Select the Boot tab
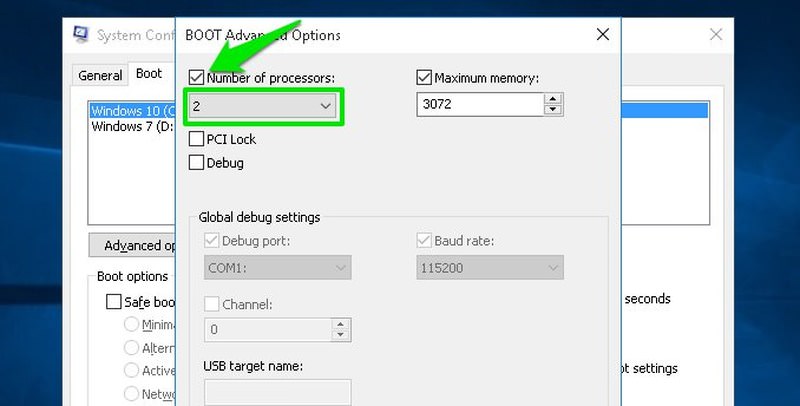 (149, 74)
